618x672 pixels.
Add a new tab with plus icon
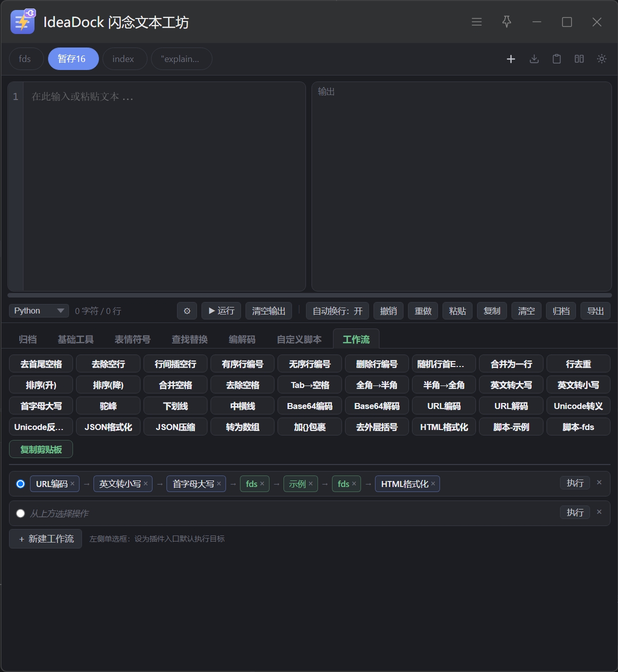pyautogui.click(x=510, y=59)
